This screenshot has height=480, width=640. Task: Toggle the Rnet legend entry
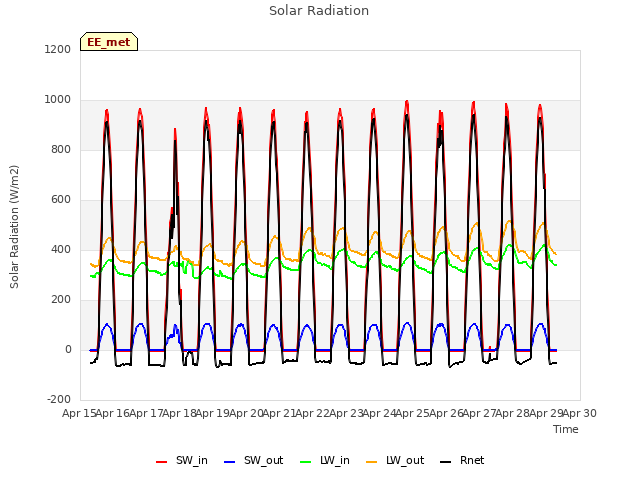[462, 461]
